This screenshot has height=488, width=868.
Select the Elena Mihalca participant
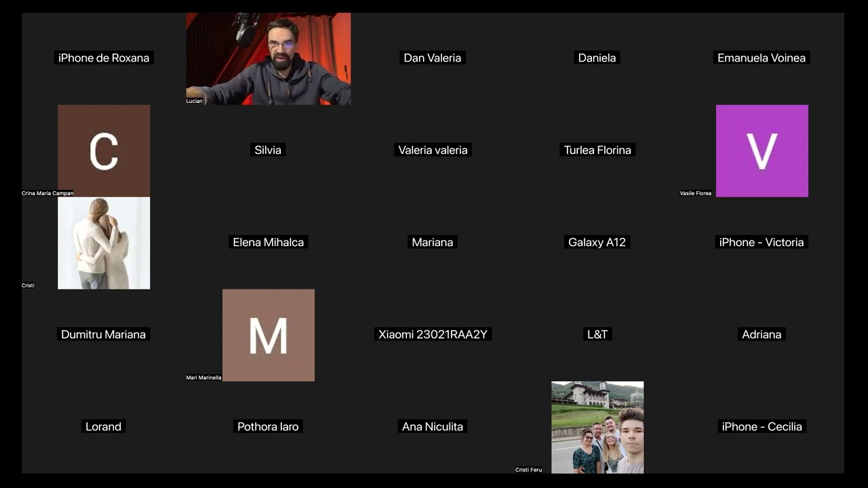click(x=269, y=242)
